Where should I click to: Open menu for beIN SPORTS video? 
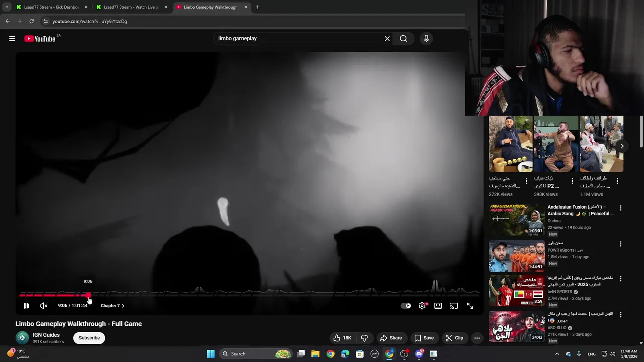pos(621,279)
